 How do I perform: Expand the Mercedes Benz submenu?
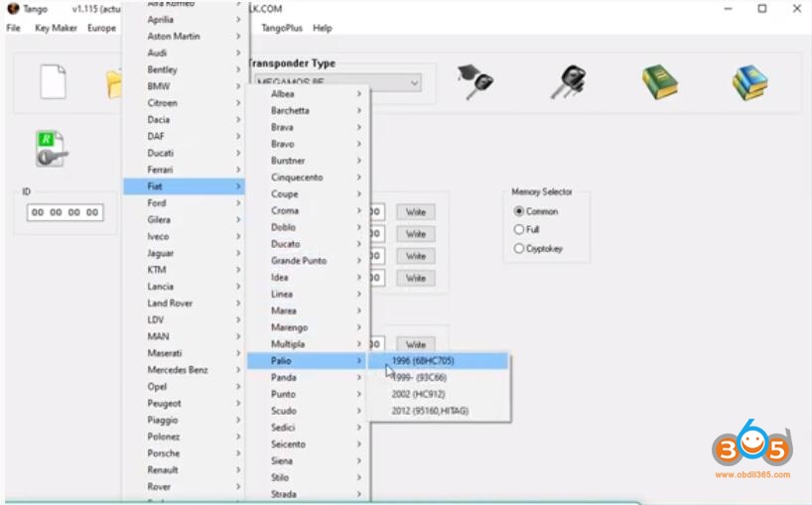coord(184,369)
